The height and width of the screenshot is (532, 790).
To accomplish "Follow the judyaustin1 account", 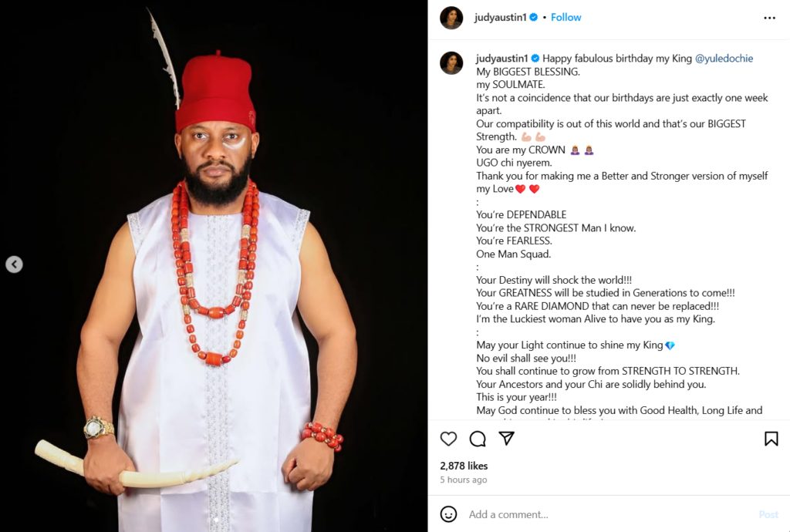I will 566,17.
